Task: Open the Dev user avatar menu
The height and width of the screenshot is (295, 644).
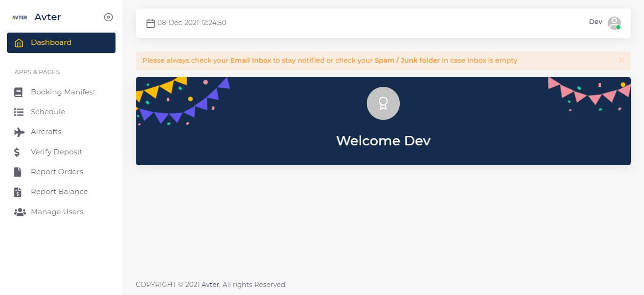Action: click(614, 23)
